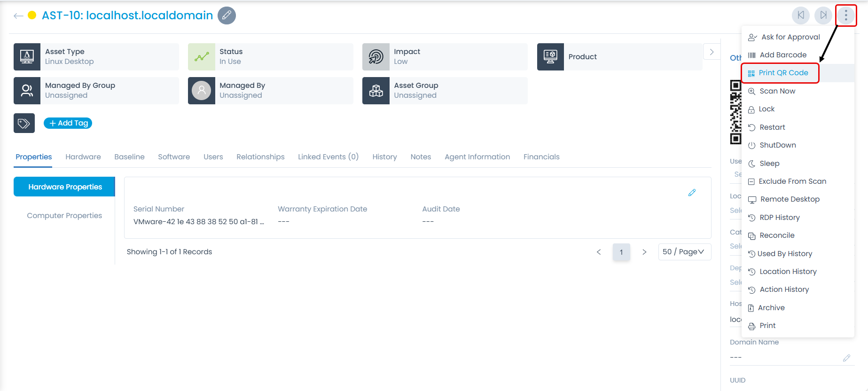Screen dimensions: 868x391
Task: Switch to the Hardware tab
Action: (x=83, y=157)
